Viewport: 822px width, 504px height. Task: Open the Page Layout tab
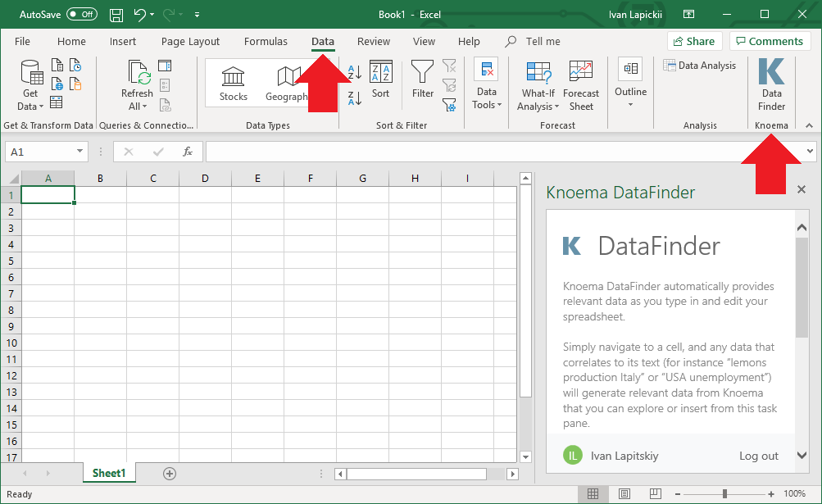point(190,42)
